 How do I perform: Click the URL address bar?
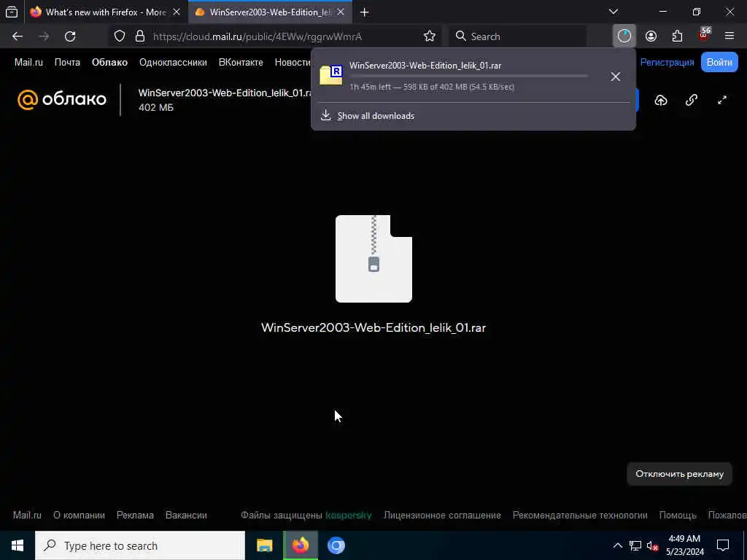click(275, 36)
